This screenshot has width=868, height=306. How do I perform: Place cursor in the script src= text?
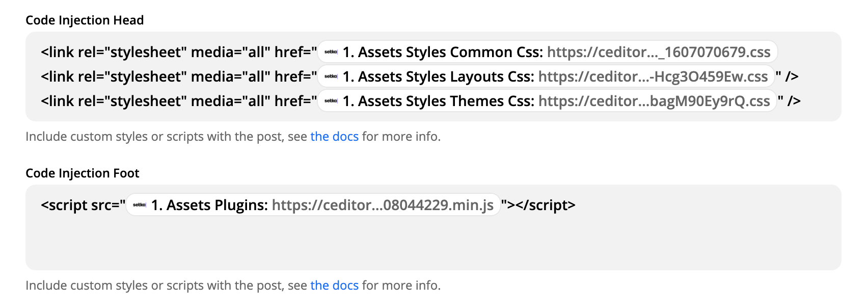[83, 205]
